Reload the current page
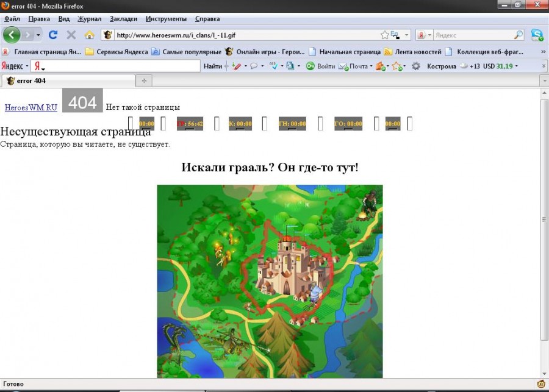 coord(53,35)
